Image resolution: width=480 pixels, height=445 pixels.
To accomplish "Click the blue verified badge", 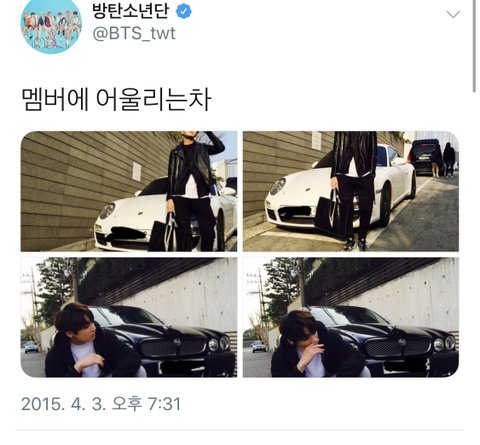I will tap(184, 12).
